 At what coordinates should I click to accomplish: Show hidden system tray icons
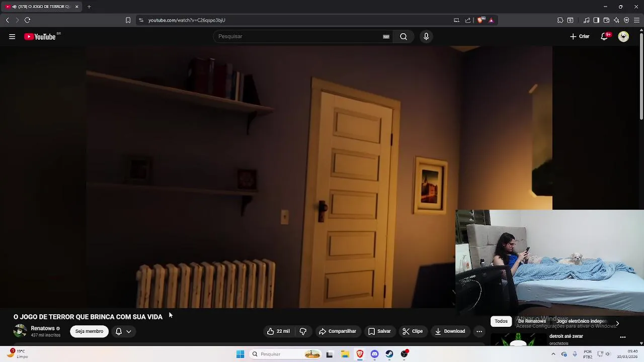(x=553, y=354)
